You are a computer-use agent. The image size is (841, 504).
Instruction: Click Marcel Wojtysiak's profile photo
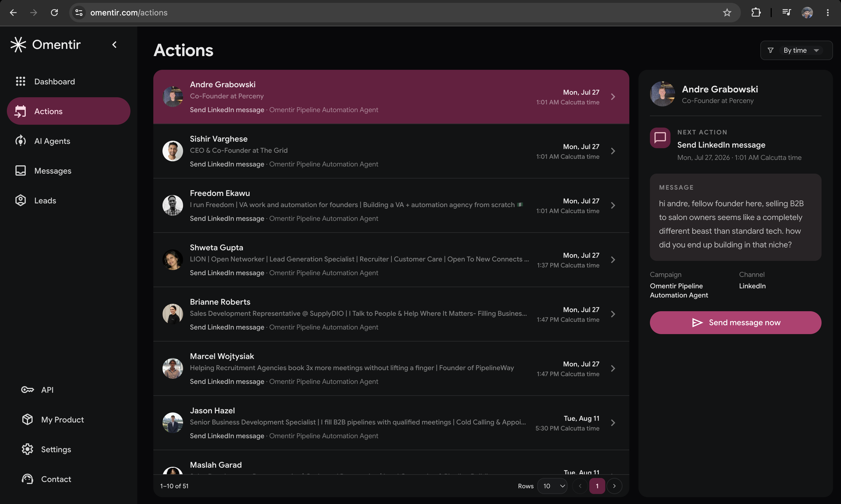[x=172, y=368]
